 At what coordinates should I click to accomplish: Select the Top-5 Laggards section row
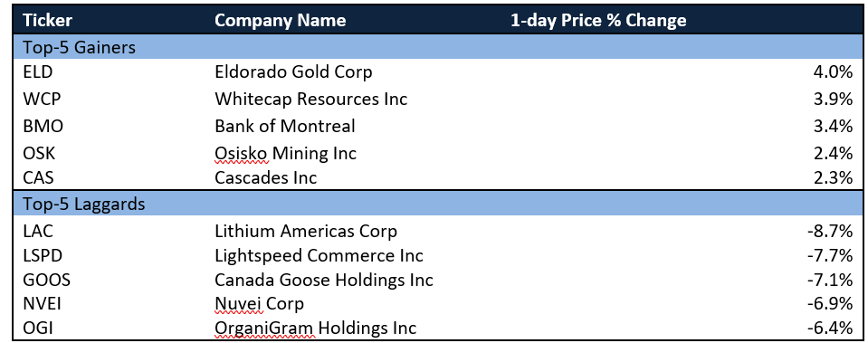(x=437, y=204)
